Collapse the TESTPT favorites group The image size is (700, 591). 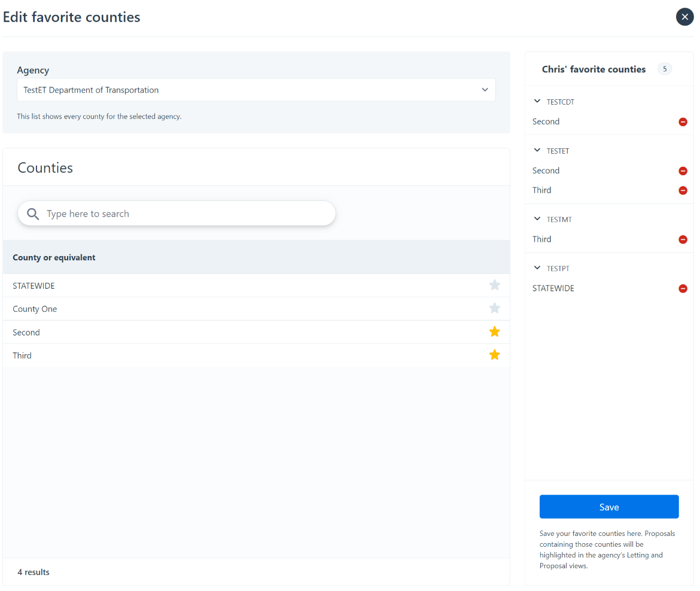tap(537, 269)
